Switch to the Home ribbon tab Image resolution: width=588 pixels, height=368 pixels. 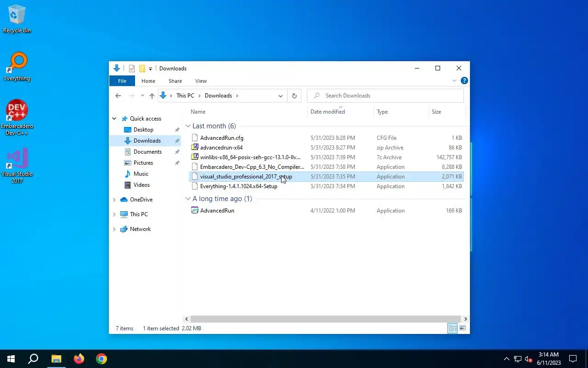pos(148,81)
